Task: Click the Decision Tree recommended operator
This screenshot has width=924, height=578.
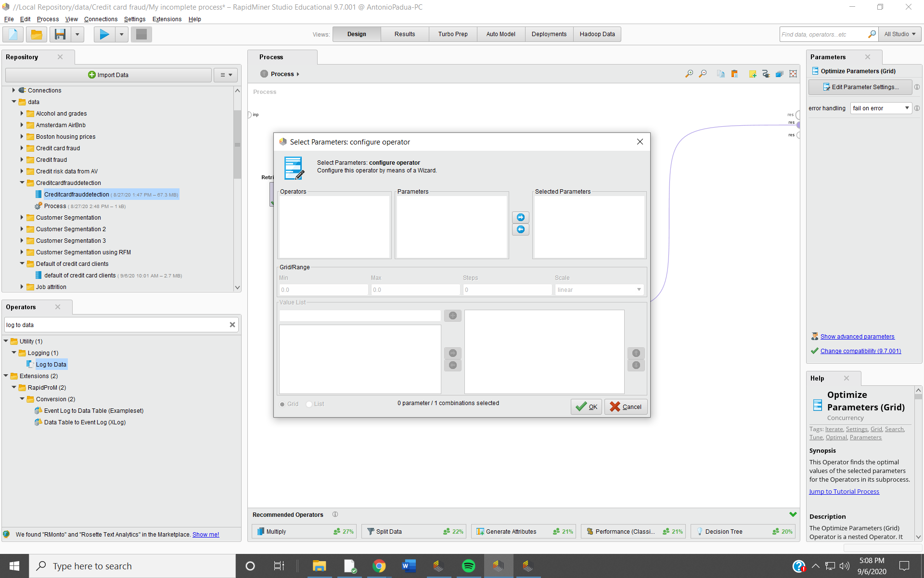Action: (743, 531)
